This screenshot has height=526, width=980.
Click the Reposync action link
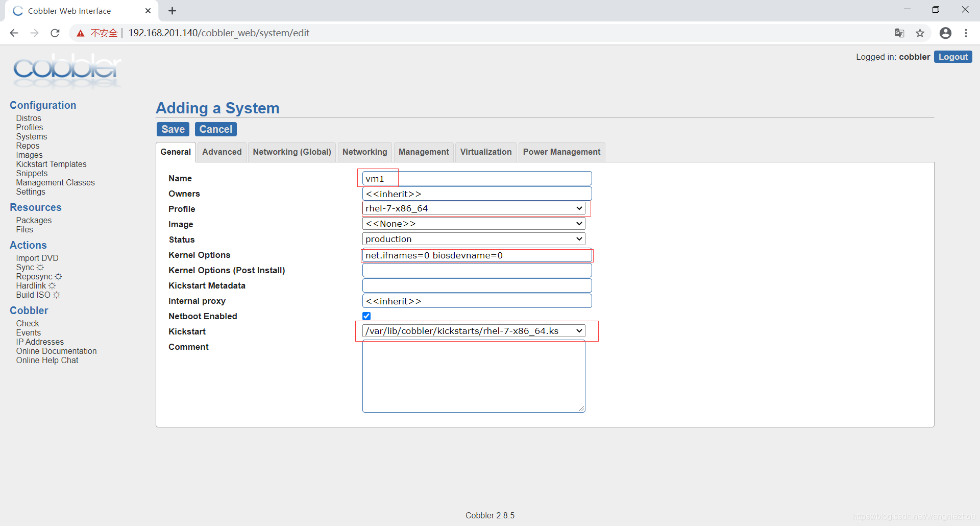(x=34, y=277)
